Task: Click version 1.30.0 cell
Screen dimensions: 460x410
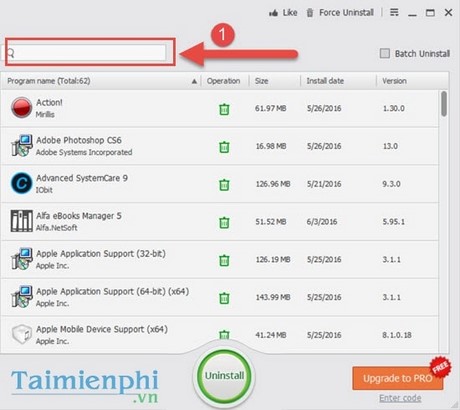Action: [394, 108]
